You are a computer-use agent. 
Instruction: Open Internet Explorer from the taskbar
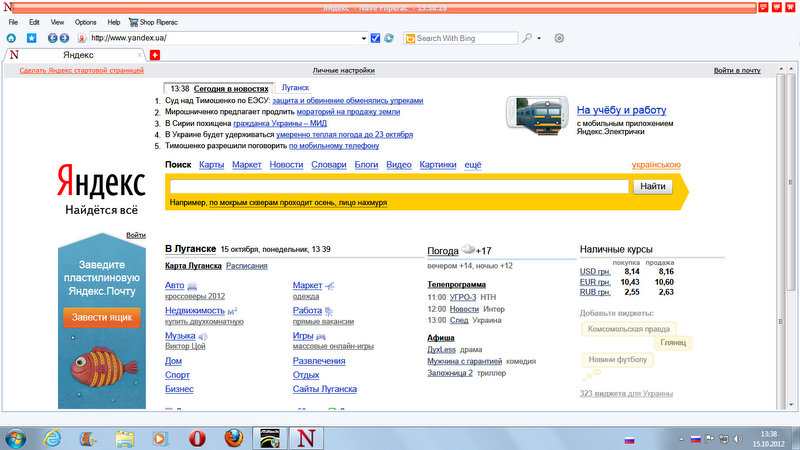click(x=53, y=438)
